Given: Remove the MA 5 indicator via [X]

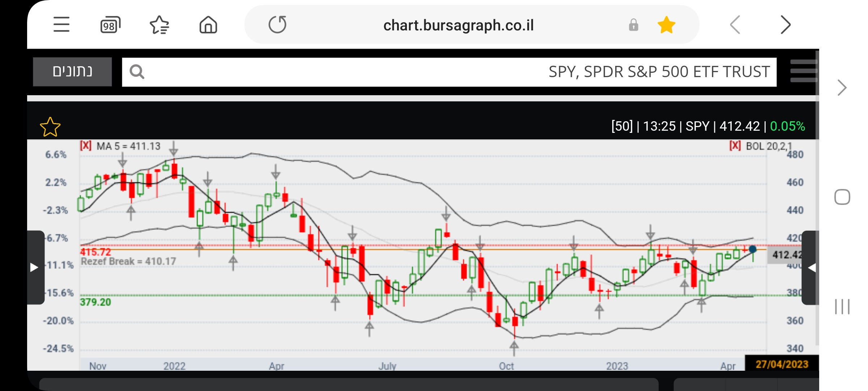Looking at the screenshot, I should point(86,146).
